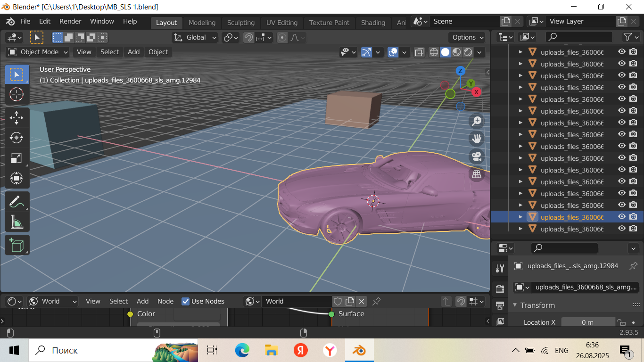
Task: Hide the highlighted outliner object via eye icon
Action: (x=622, y=217)
